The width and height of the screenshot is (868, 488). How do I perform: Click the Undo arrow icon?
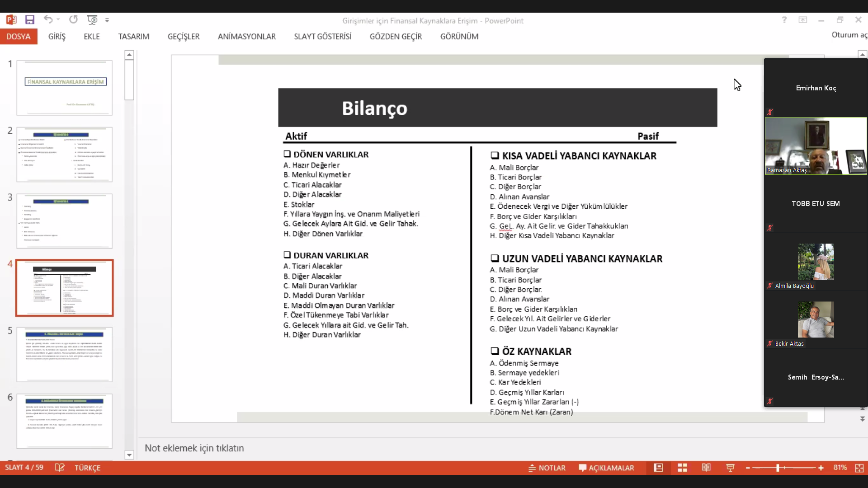48,19
